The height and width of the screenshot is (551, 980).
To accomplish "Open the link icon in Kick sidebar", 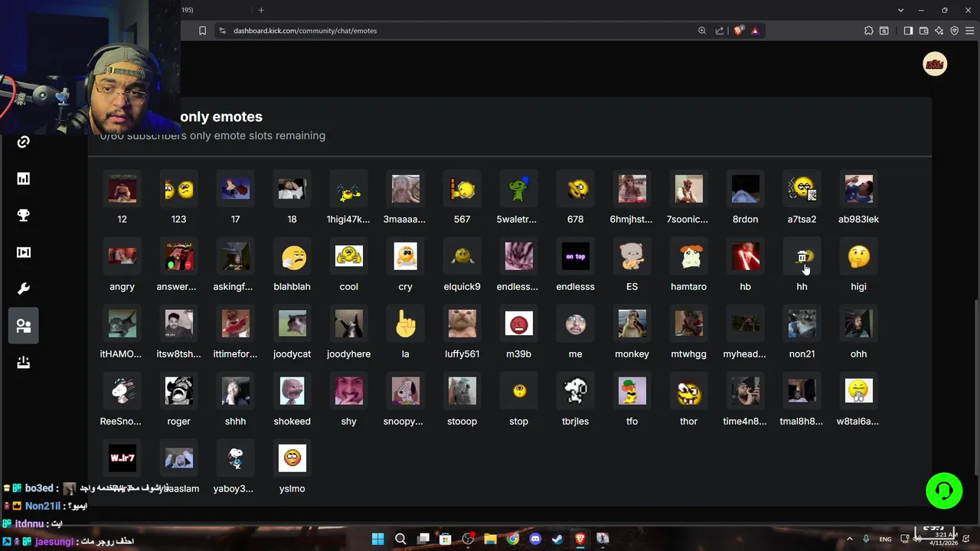I will pos(24,142).
